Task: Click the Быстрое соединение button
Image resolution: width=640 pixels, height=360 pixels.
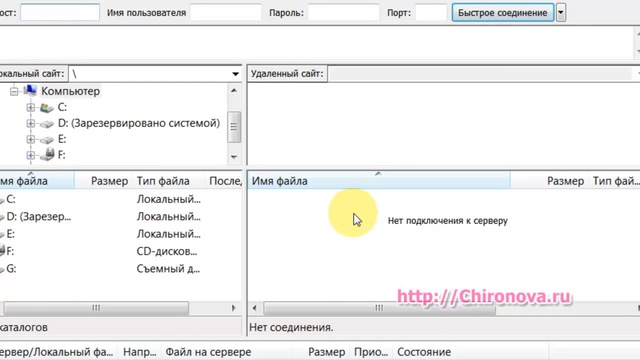Action: pyautogui.click(x=502, y=13)
